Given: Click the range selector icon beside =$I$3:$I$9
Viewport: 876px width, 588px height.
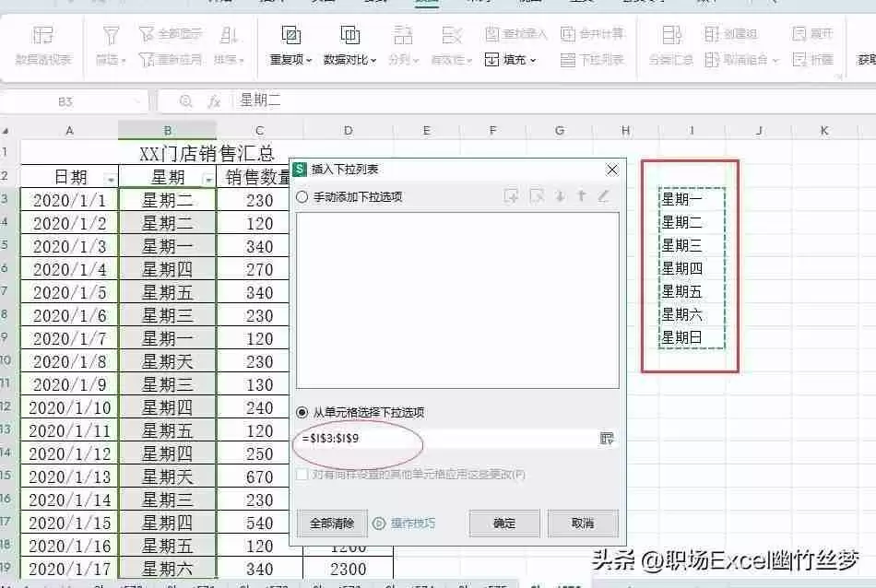Looking at the screenshot, I should pyautogui.click(x=608, y=439).
